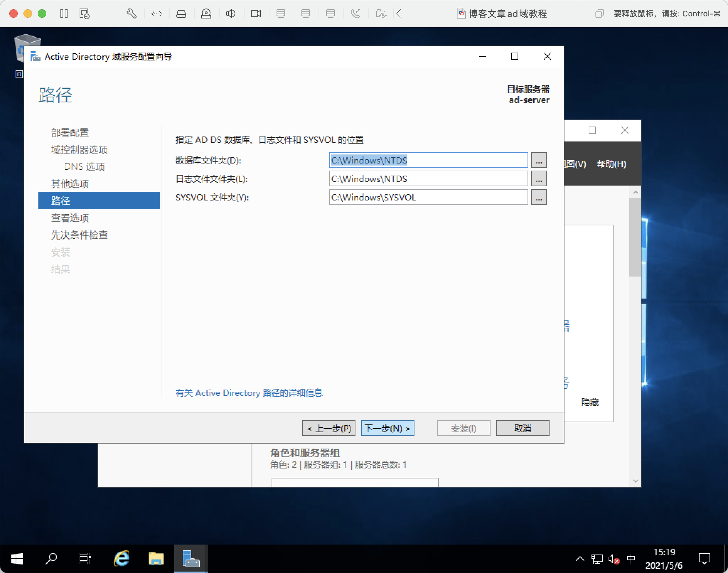728x573 pixels.
Task: Open VM settings wrench icon
Action: 131,14
